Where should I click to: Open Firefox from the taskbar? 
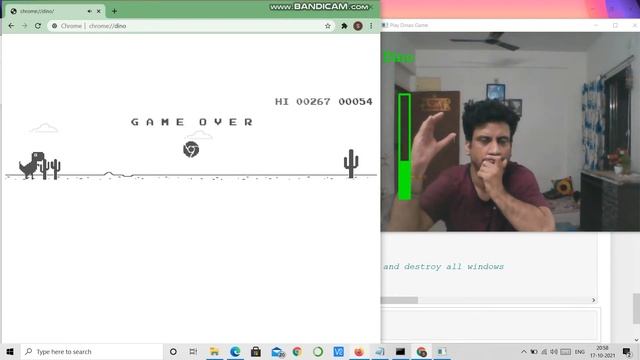(x=359, y=351)
